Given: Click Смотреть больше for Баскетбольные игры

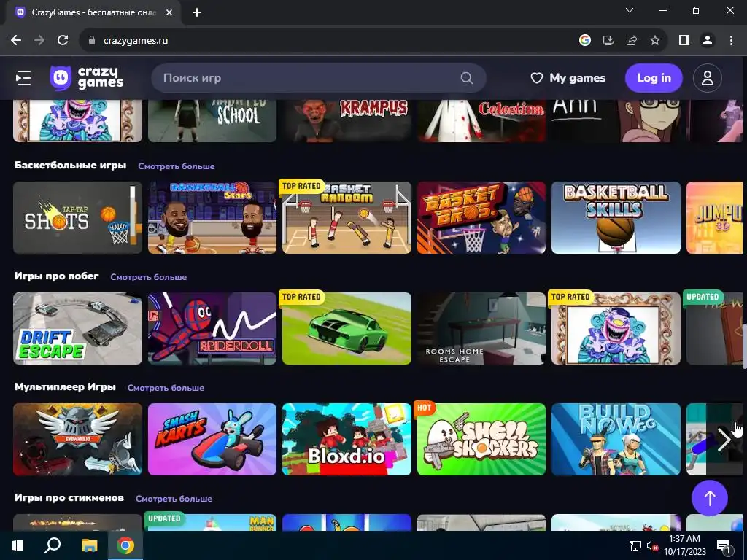Looking at the screenshot, I should pyautogui.click(x=177, y=166).
